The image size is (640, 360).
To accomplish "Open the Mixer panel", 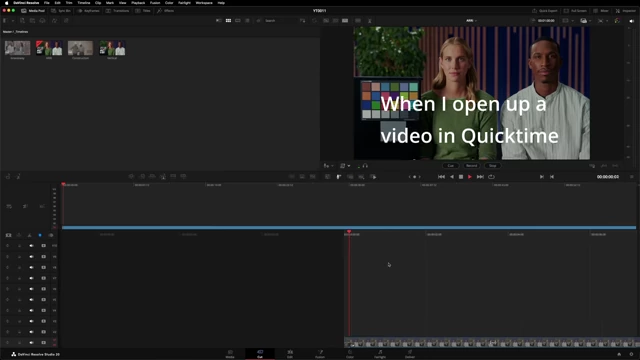I will (x=601, y=11).
